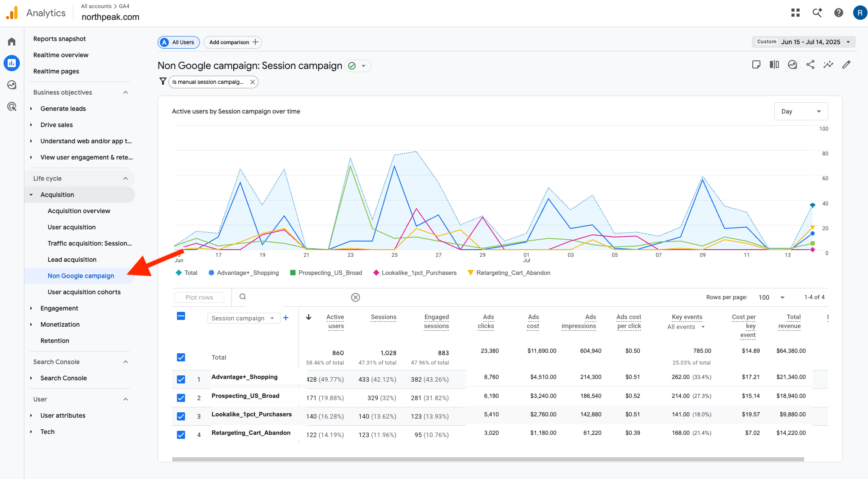The height and width of the screenshot is (479, 868).
Task: Click the green report status check icon
Action: point(352,66)
